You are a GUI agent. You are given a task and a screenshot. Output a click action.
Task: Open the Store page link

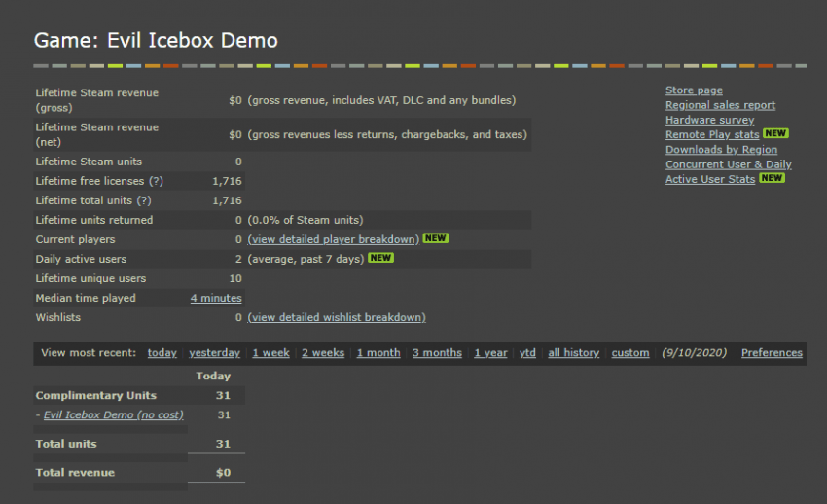click(694, 90)
